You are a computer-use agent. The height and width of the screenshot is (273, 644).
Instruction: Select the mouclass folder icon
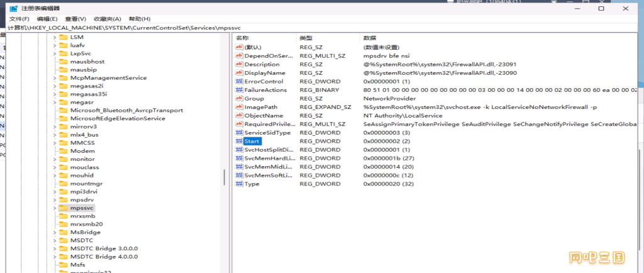pos(63,167)
